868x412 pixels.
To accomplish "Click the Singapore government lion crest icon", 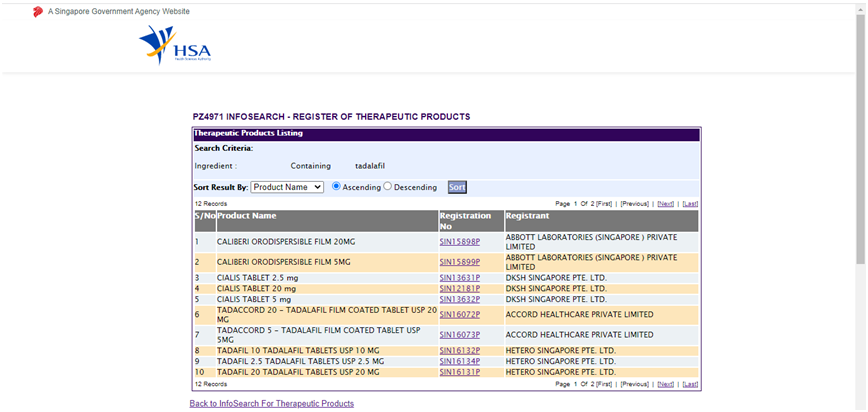I will tap(38, 12).
